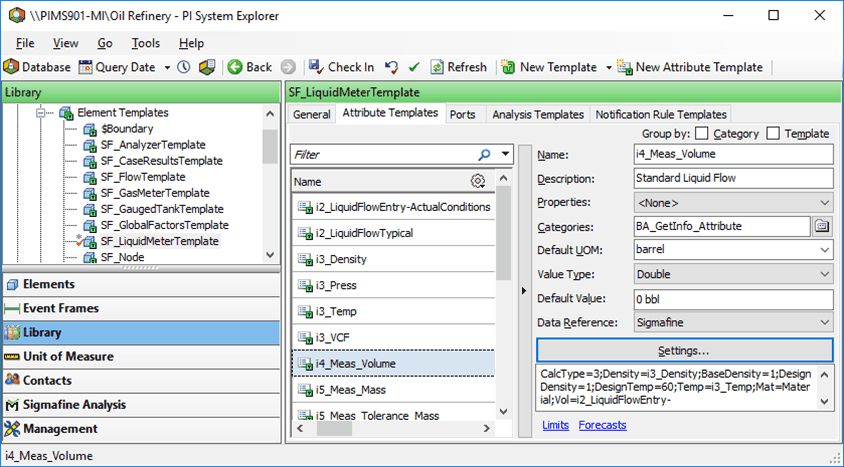Select i2_LiquidFlowEntry-ActualConditions attribute
This screenshot has width=844, height=467.
point(393,207)
